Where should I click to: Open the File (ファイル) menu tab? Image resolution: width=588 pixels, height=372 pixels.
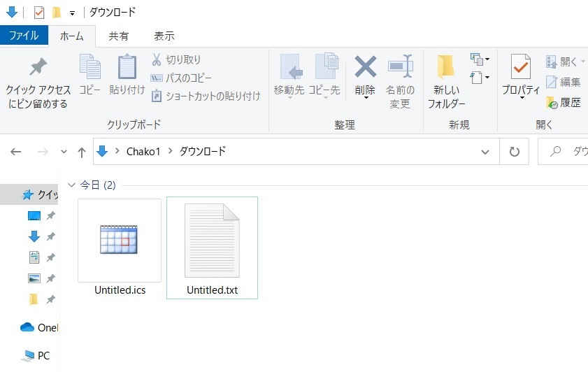pyautogui.click(x=24, y=36)
